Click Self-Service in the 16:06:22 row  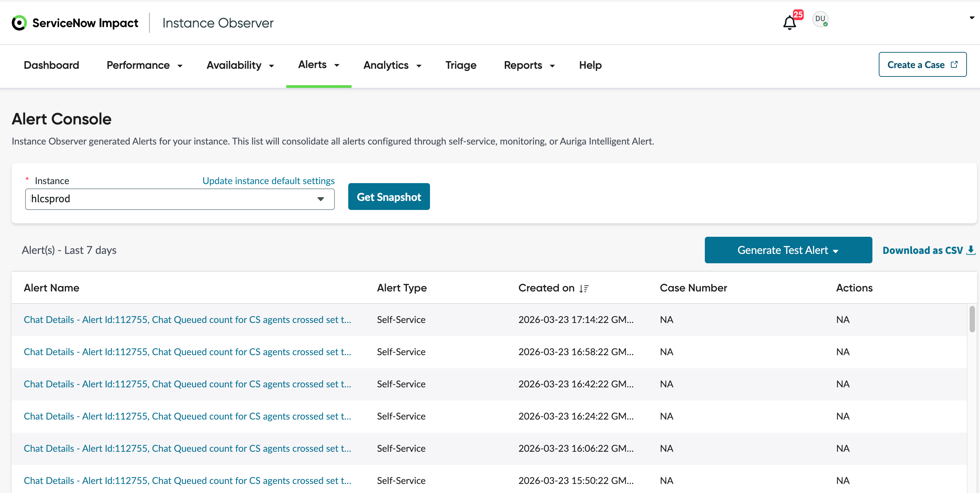(401, 448)
